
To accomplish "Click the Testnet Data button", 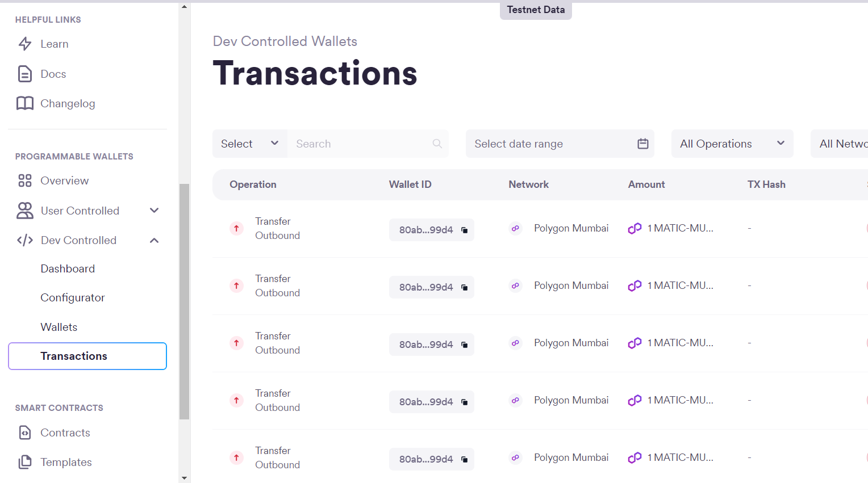I will click(x=535, y=10).
